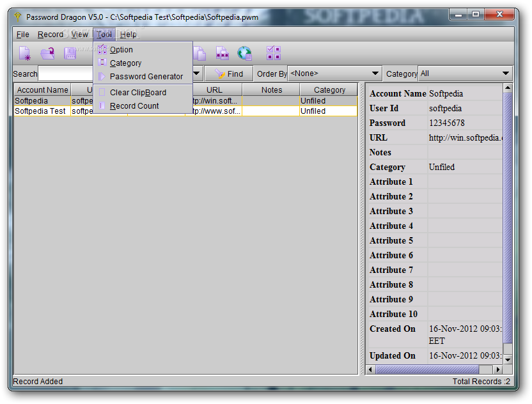Click the details vertical scrollbar thumb
Image resolution: width=532 pixels, height=404 pixels.
(508, 218)
